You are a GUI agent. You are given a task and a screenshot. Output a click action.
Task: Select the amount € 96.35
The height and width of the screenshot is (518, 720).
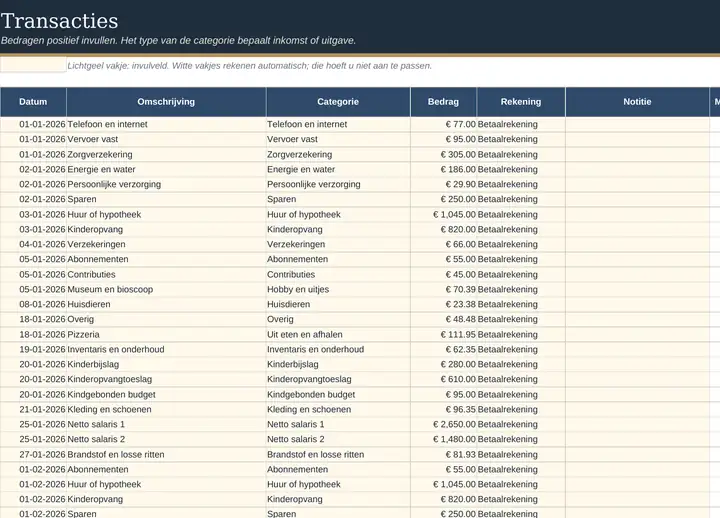point(444,409)
